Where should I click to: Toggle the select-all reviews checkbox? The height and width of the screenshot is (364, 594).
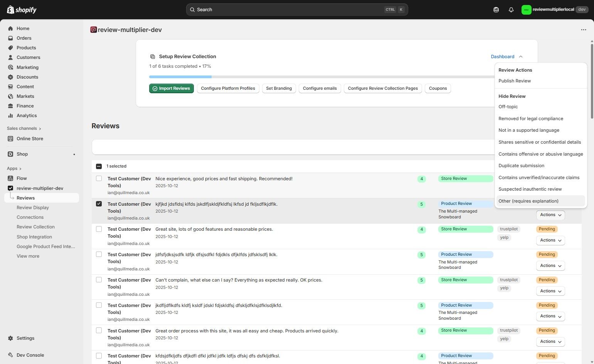coord(99,166)
